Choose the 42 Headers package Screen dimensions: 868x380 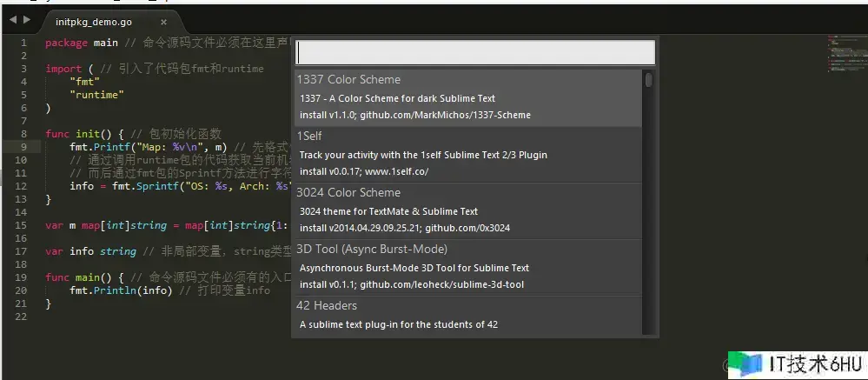coord(469,315)
